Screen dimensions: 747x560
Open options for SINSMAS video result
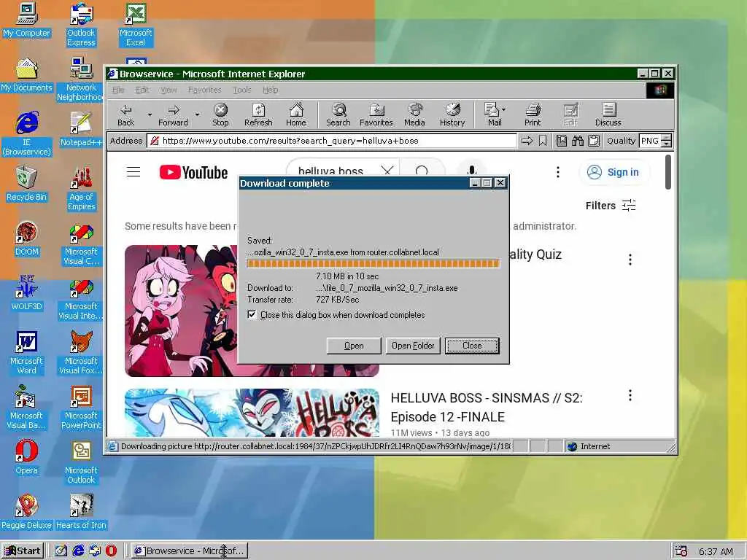[630, 395]
